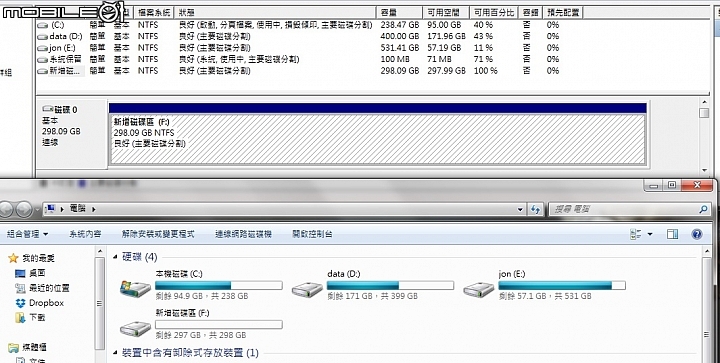Sort by the 可用百分比 column header
Image resolution: width=720 pixels, height=363 pixels.
click(495, 13)
